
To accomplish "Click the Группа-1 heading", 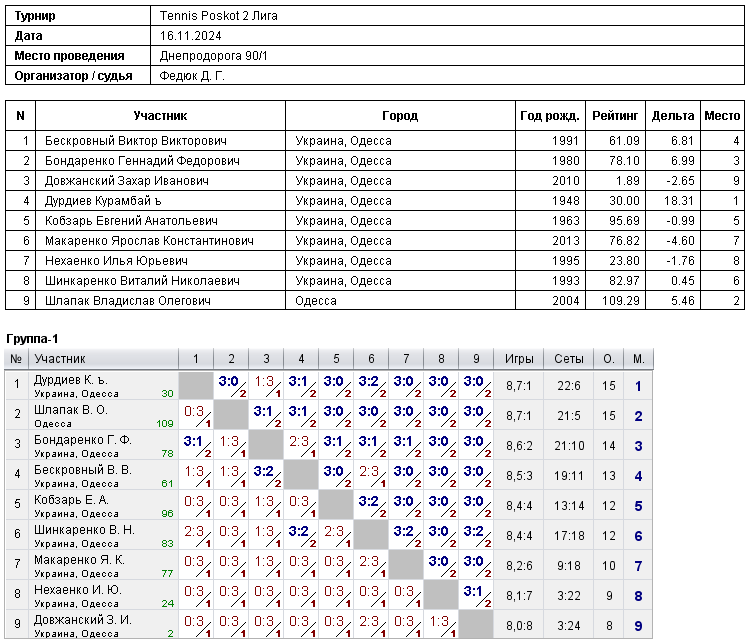I will [32, 339].
